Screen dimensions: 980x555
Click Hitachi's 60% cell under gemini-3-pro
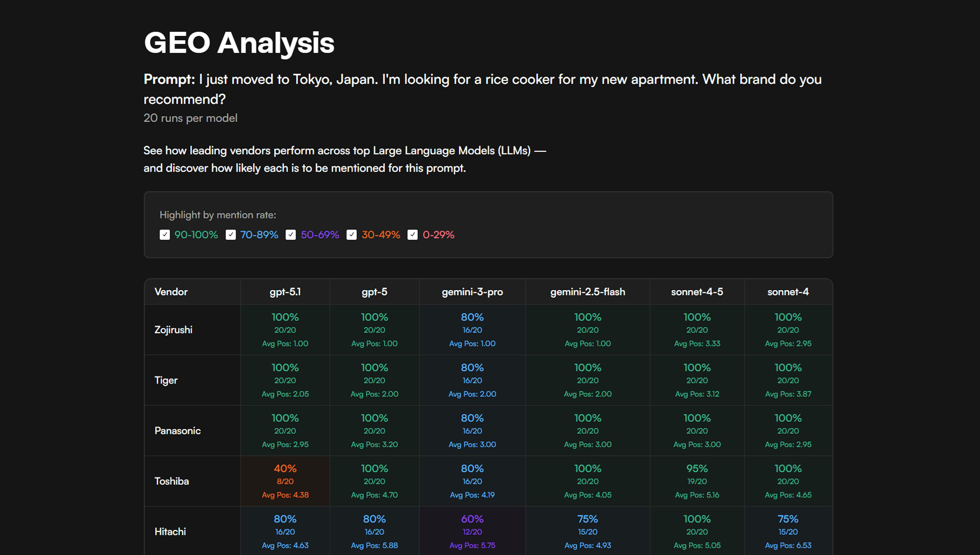[472, 531]
